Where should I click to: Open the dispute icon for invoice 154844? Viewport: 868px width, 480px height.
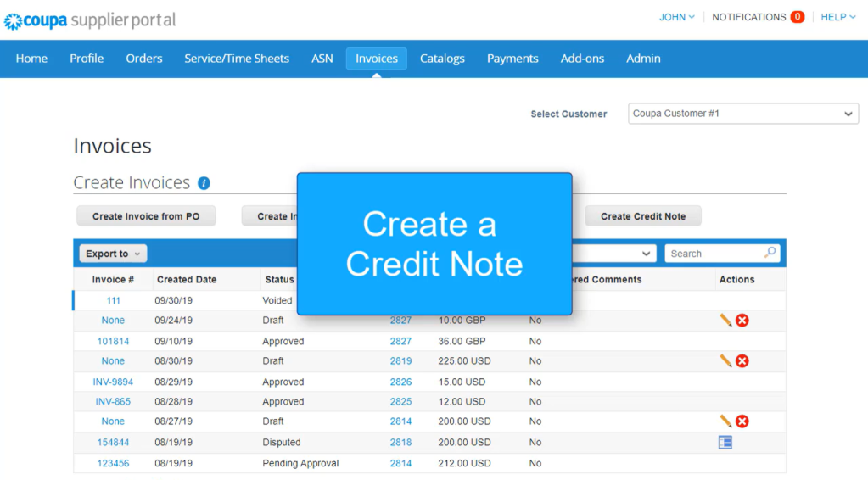[x=725, y=443]
